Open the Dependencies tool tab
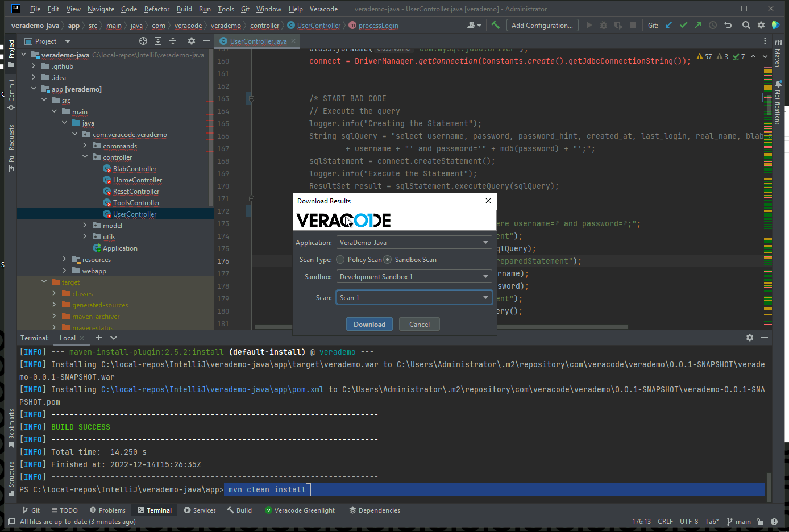789x532 pixels. tap(375, 510)
